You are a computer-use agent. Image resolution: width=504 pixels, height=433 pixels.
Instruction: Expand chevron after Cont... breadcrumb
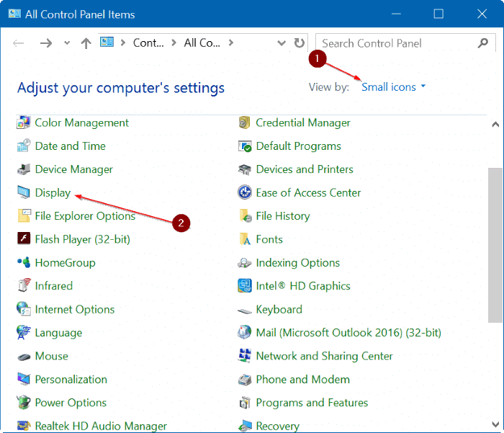(174, 43)
